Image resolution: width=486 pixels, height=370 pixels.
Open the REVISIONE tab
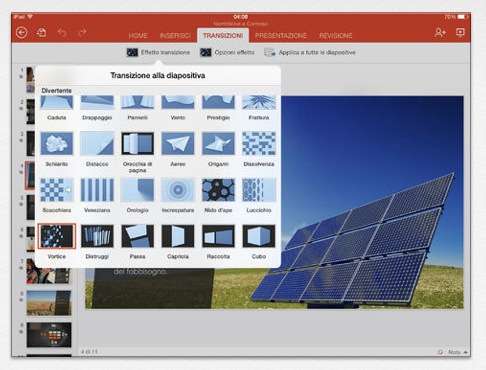336,36
